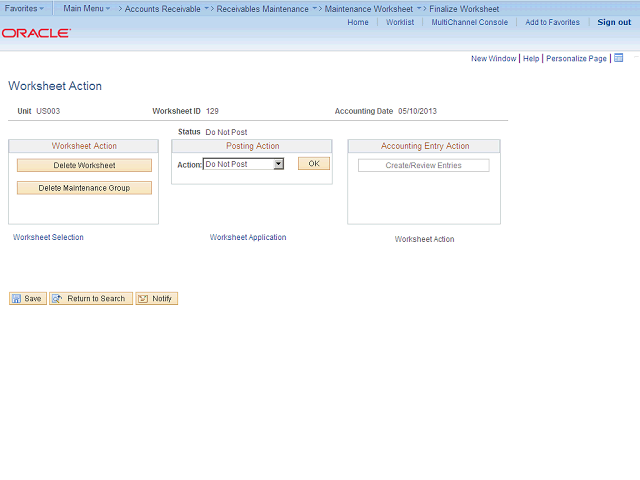Go to Worksheet Application link
Screen dimensions: 640x480
coord(248,237)
